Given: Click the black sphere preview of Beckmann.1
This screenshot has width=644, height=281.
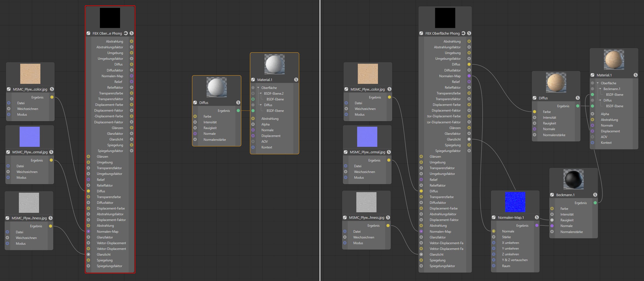Looking at the screenshot, I should point(573,179).
